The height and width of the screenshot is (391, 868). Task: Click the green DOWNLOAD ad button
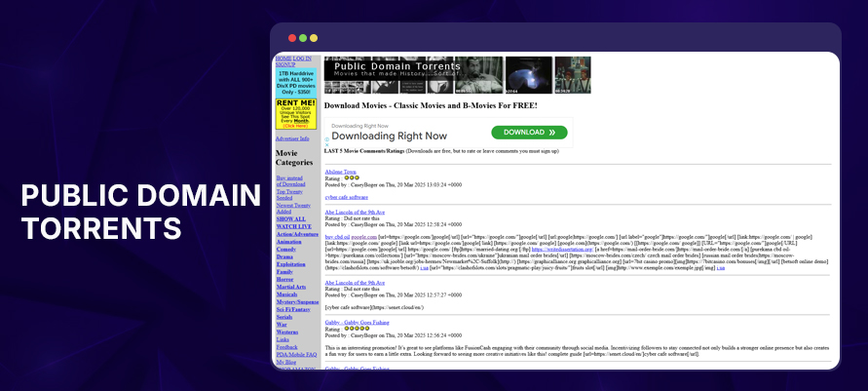pyautogui.click(x=528, y=133)
